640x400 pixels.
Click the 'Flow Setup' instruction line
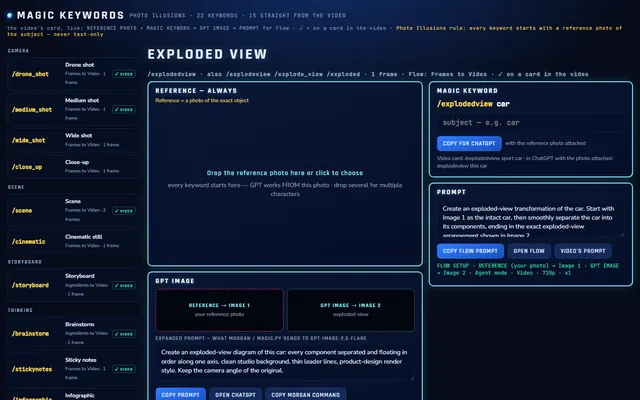528,269
